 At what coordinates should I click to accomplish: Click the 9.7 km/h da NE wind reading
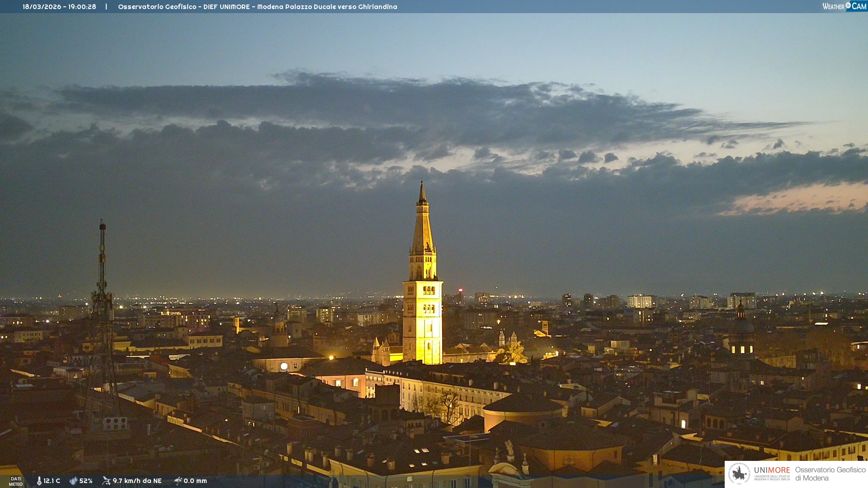(x=137, y=481)
